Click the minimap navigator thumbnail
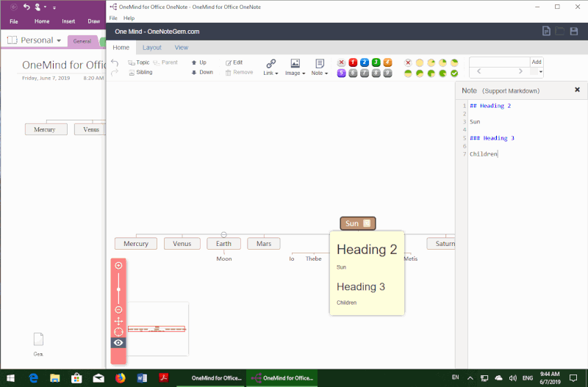Viewport: 588px width, 387px height. pyautogui.click(x=157, y=329)
